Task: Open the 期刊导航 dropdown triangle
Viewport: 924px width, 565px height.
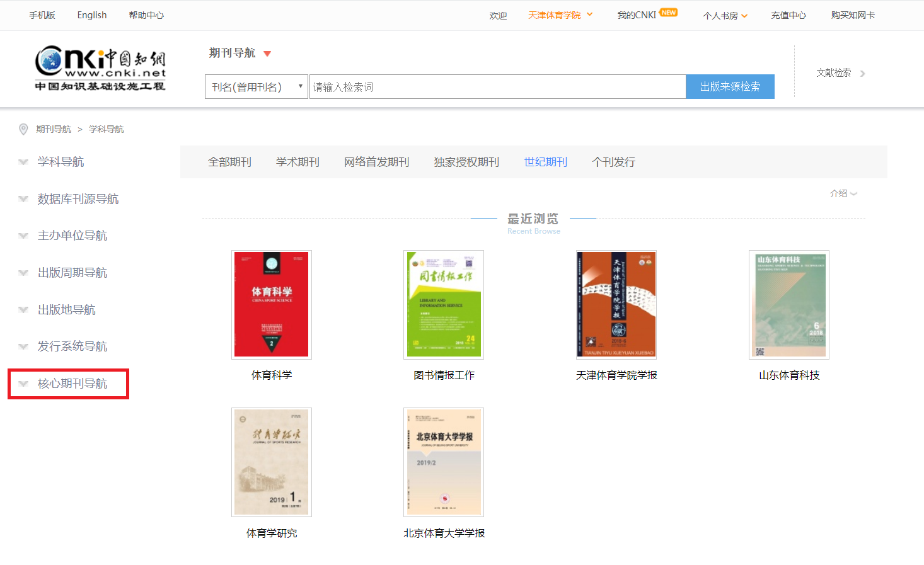Action: (267, 54)
